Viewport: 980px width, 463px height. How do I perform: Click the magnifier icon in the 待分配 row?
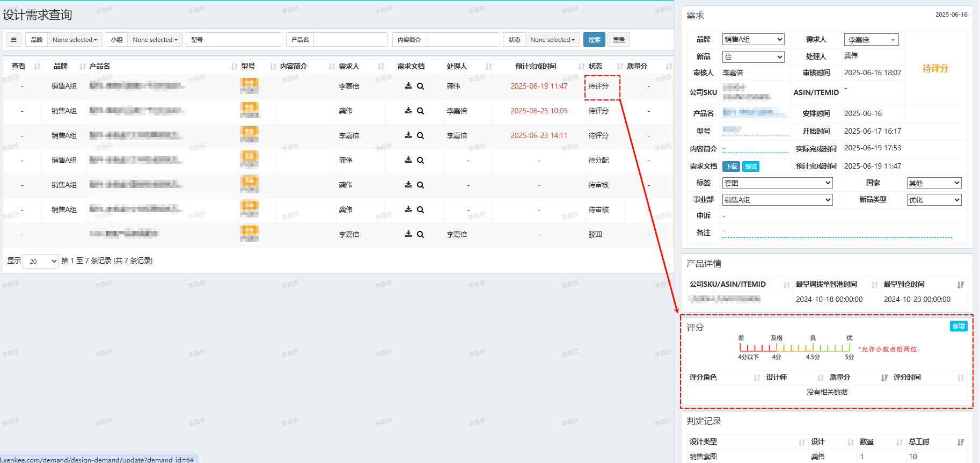tap(420, 160)
